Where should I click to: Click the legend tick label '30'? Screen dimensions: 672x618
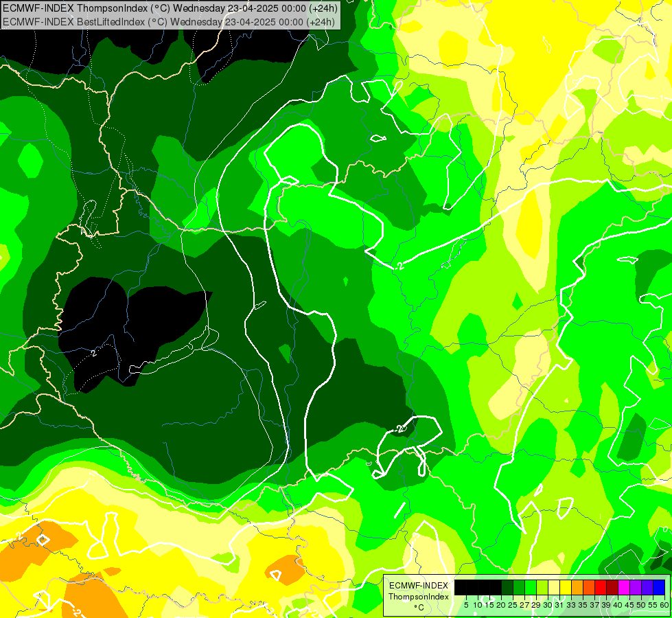coord(548,605)
